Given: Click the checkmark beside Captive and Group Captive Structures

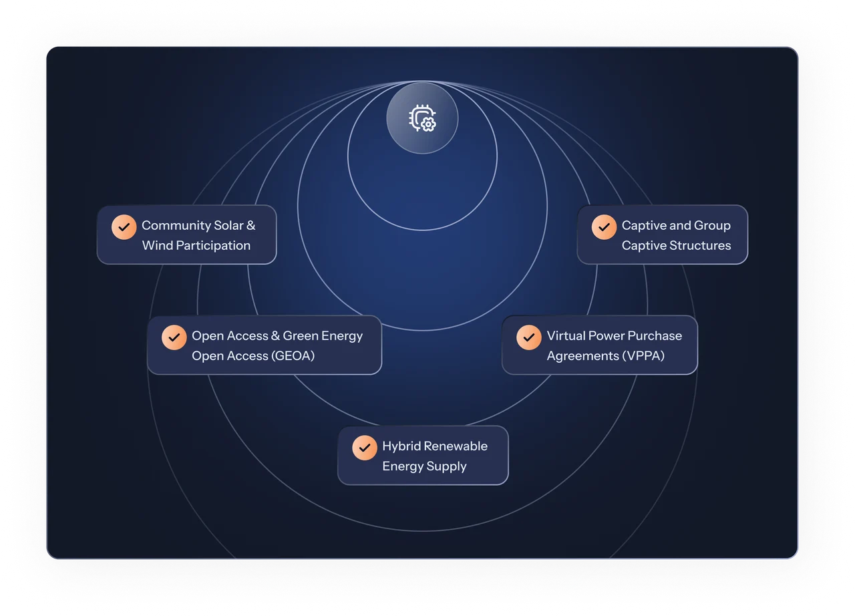Looking at the screenshot, I should (x=604, y=227).
